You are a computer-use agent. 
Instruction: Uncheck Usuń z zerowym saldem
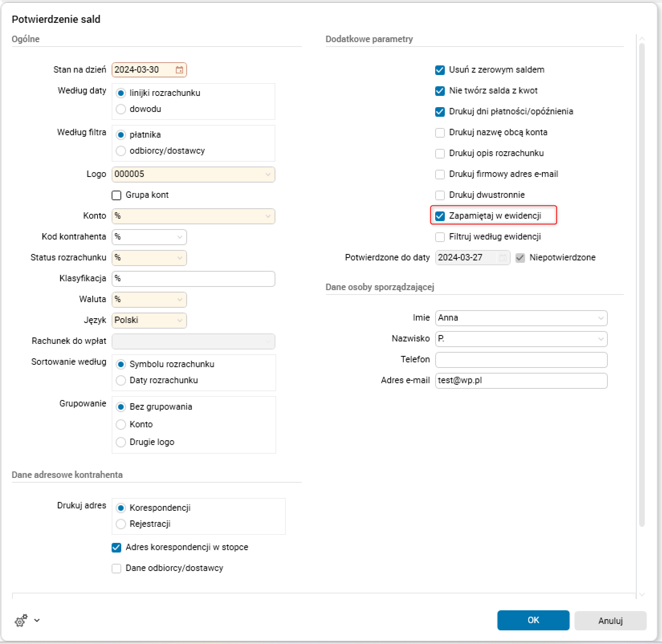point(440,70)
